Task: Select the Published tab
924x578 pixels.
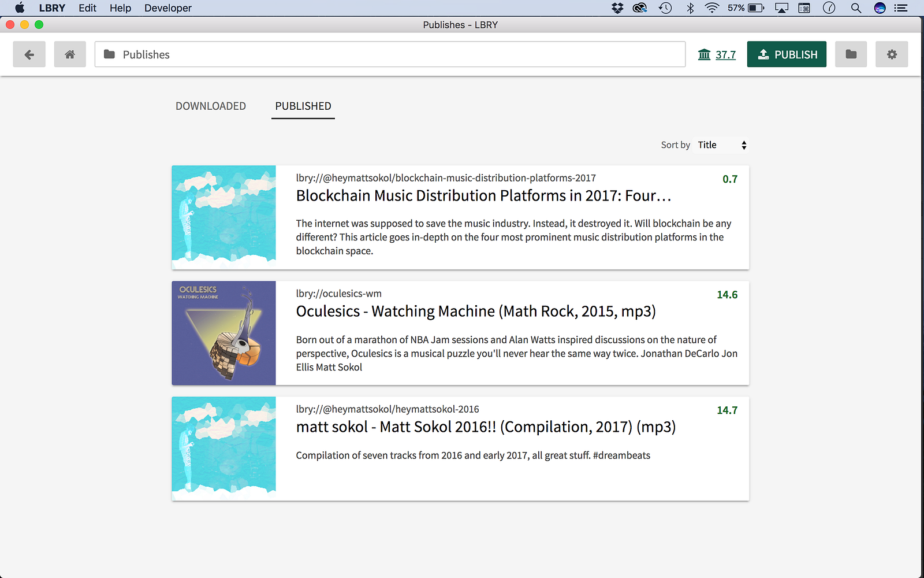Action: click(x=303, y=106)
